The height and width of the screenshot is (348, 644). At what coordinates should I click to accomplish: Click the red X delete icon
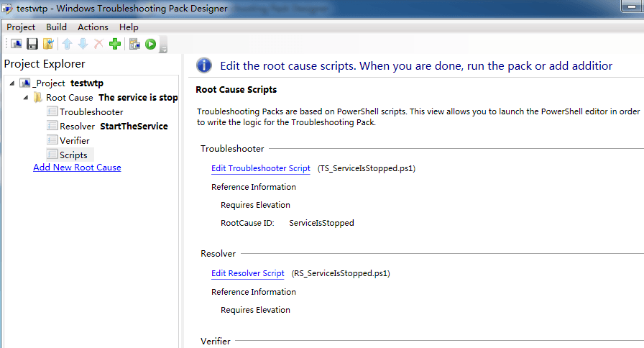[x=98, y=44]
